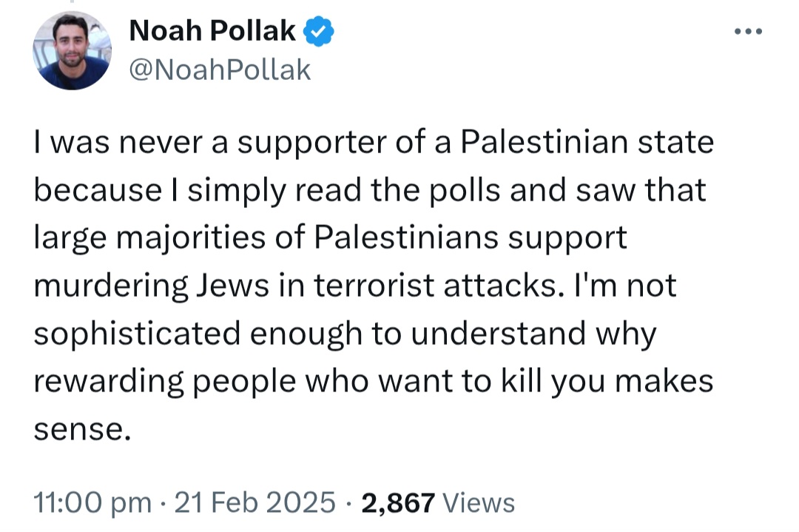
Task: Click the 11:00 pm timestamp
Action: click(x=92, y=503)
